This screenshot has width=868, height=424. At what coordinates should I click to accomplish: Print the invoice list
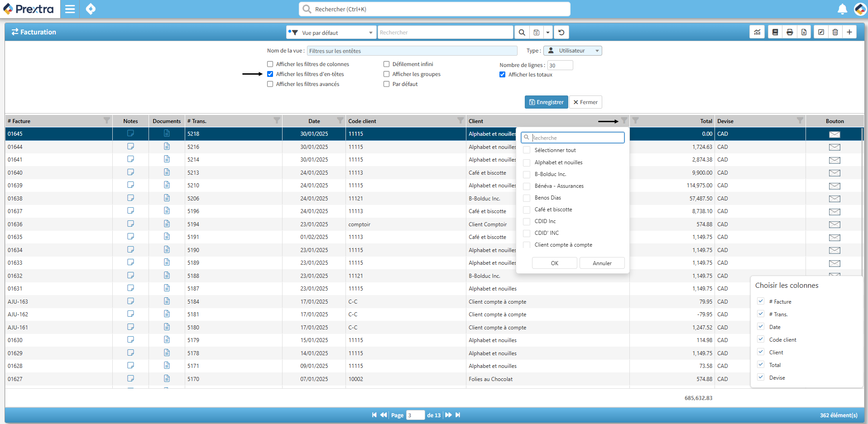click(x=790, y=32)
